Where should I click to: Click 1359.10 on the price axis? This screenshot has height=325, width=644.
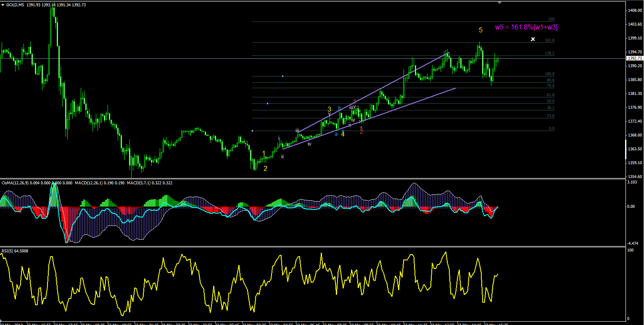click(x=635, y=162)
